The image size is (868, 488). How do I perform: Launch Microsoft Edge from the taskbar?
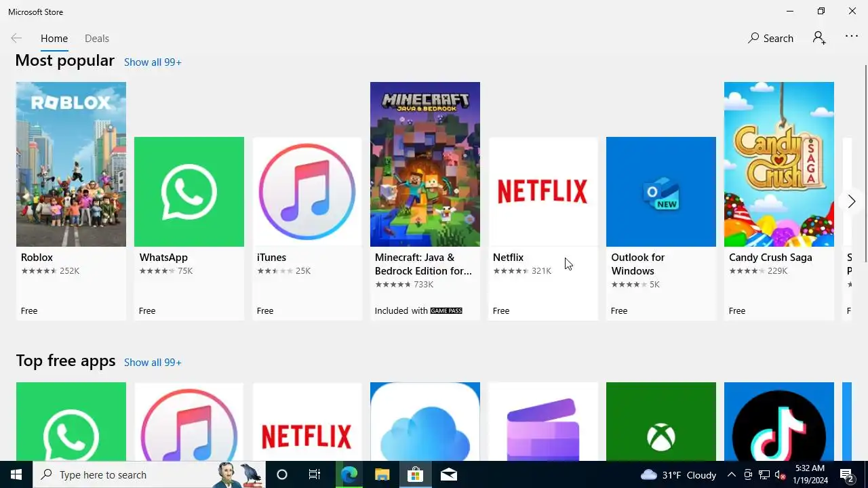(x=349, y=474)
